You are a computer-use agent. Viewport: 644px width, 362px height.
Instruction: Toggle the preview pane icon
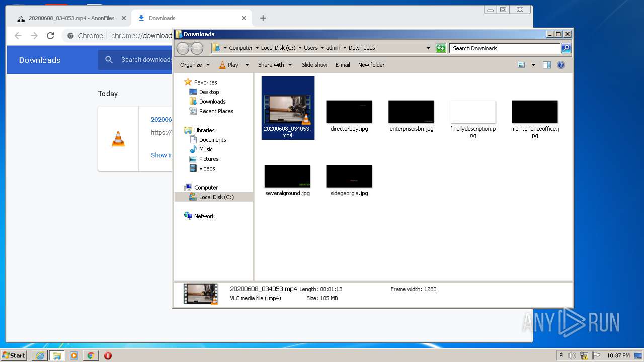[547, 65]
